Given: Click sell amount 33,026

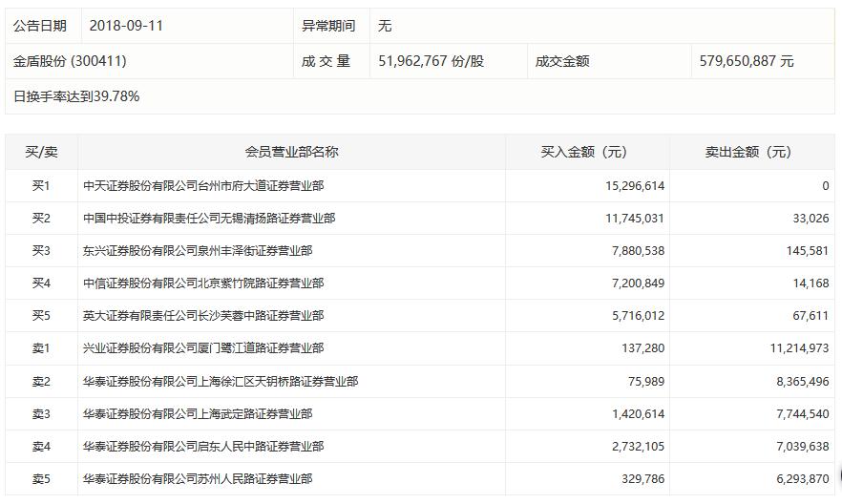Looking at the screenshot, I should coord(810,219).
